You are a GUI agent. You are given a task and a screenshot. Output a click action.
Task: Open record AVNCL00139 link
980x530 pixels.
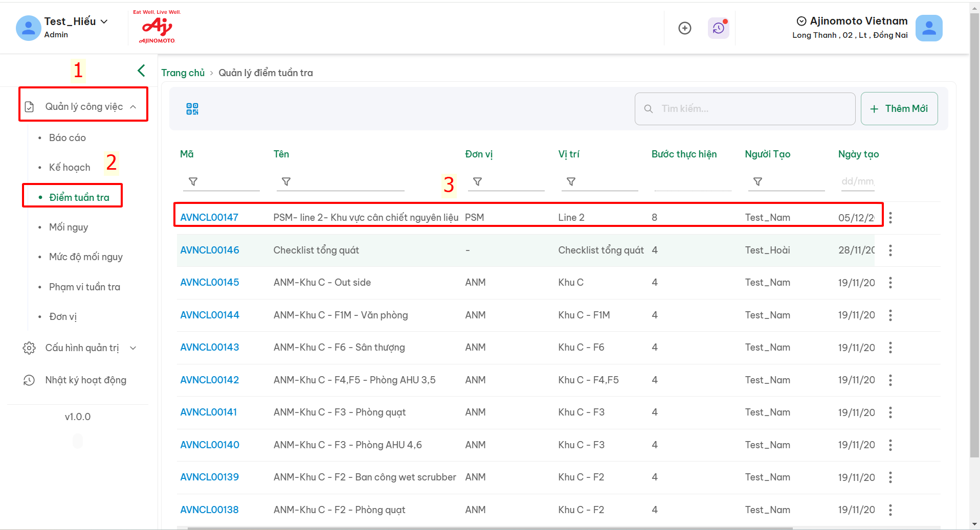point(210,477)
